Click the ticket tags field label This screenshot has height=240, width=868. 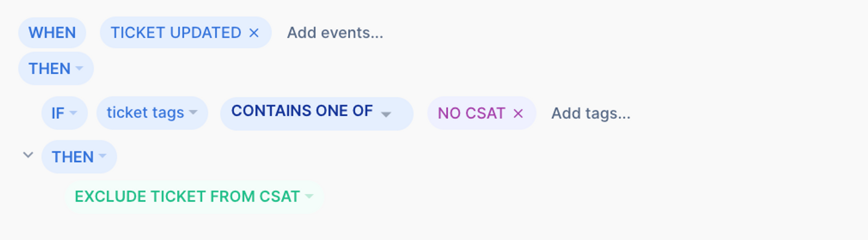point(145,113)
